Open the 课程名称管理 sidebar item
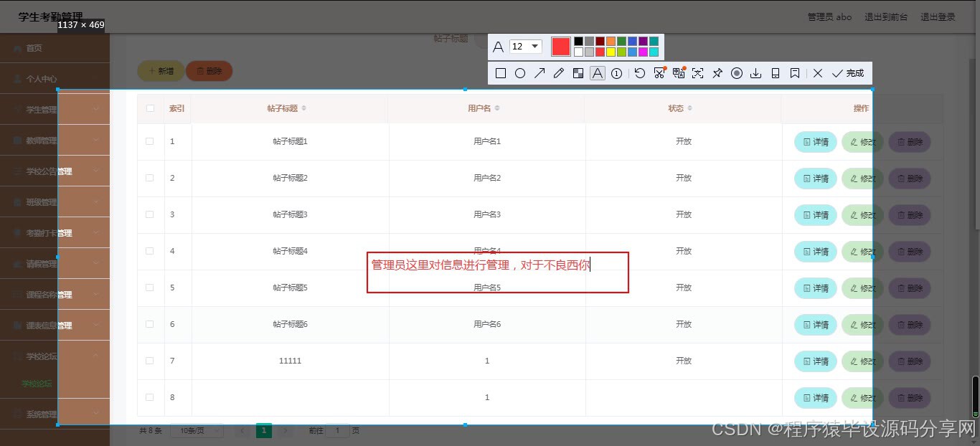 (x=55, y=295)
